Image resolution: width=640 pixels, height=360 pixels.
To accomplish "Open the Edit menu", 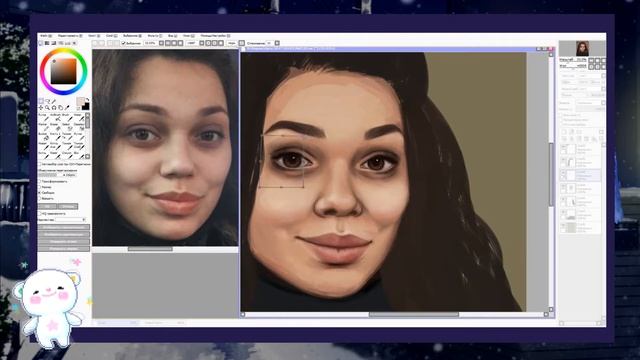I will click(70, 36).
